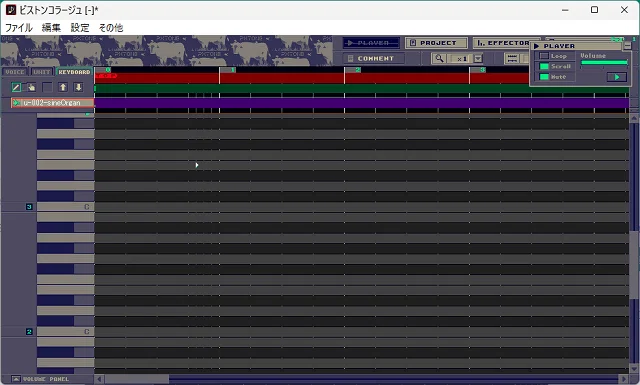
Task: Click the green unit play arrow icon
Action: coord(16,103)
